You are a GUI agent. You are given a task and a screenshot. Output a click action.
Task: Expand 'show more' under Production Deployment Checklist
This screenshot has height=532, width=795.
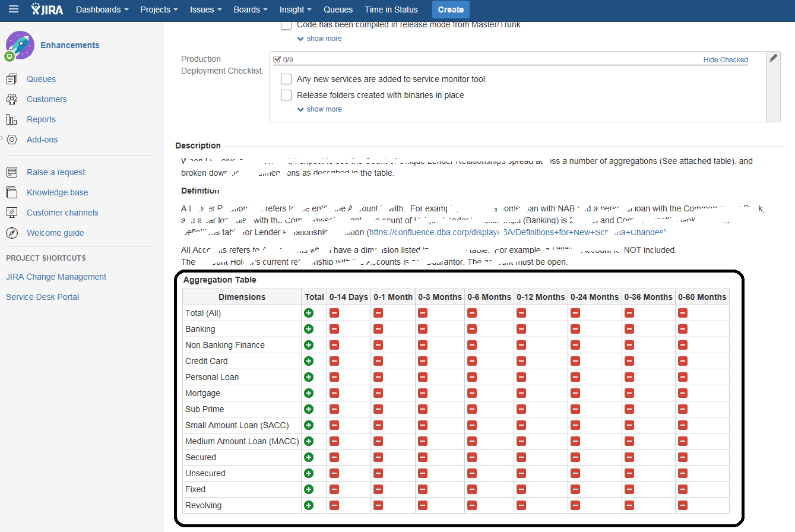coord(319,109)
